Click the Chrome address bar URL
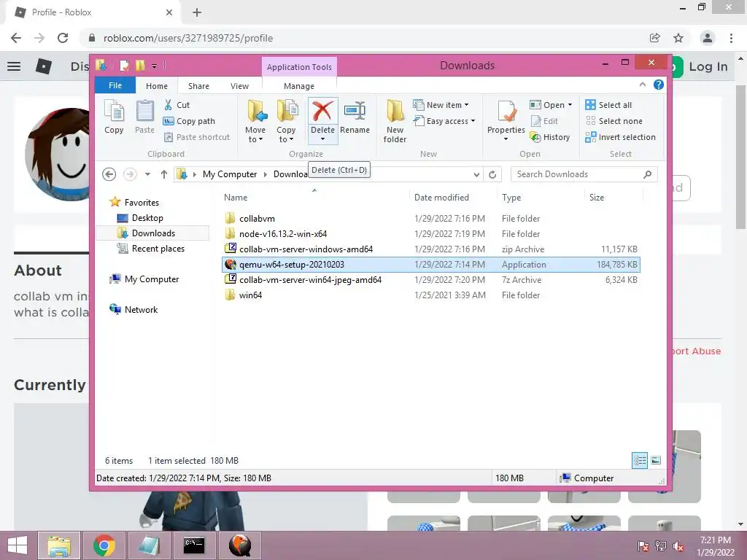The width and height of the screenshot is (747, 560). coord(188,38)
